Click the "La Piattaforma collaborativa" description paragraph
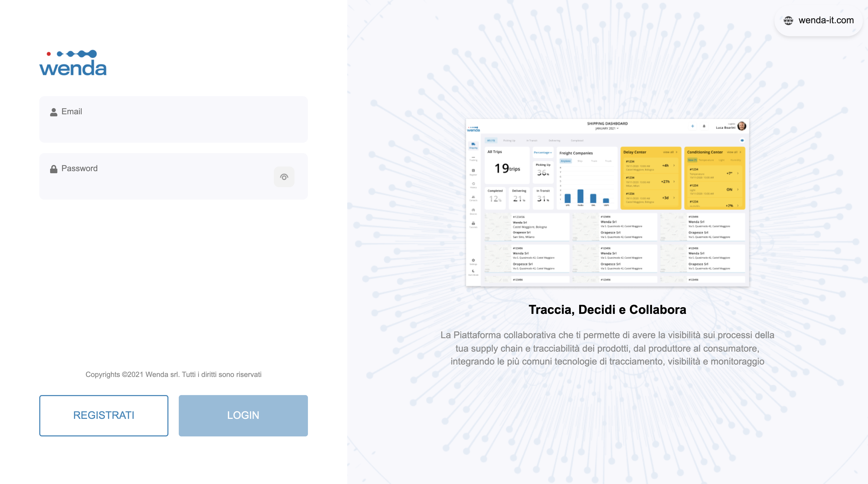Image resolution: width=868 pixels, height=484 pixels. tap(607, 348)
